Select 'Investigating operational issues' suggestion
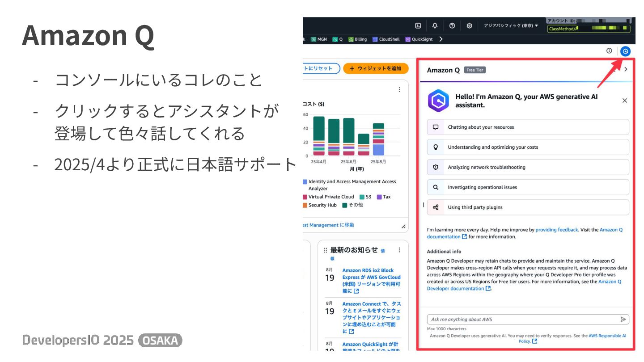The height and width of the screenshot is (362, 644). coord(528,187)
